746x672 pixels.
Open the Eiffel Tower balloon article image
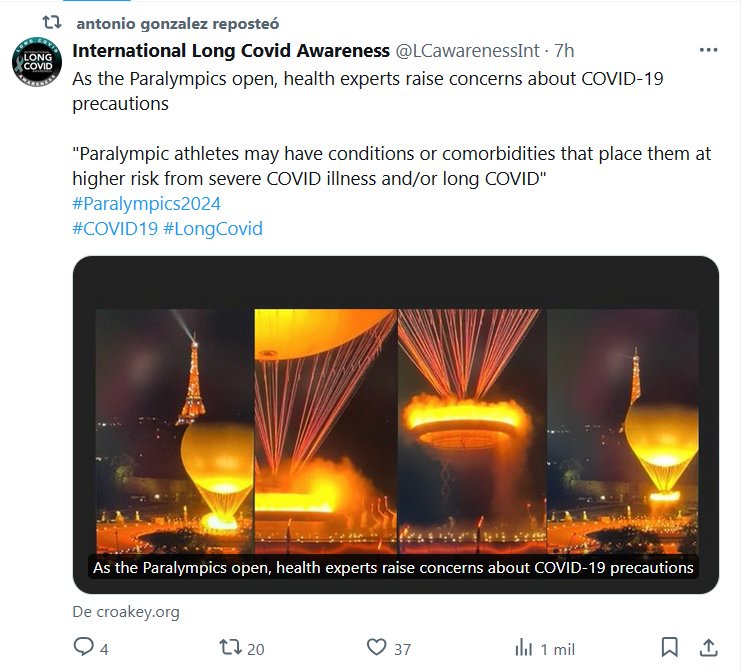click(x=395, y=420)
